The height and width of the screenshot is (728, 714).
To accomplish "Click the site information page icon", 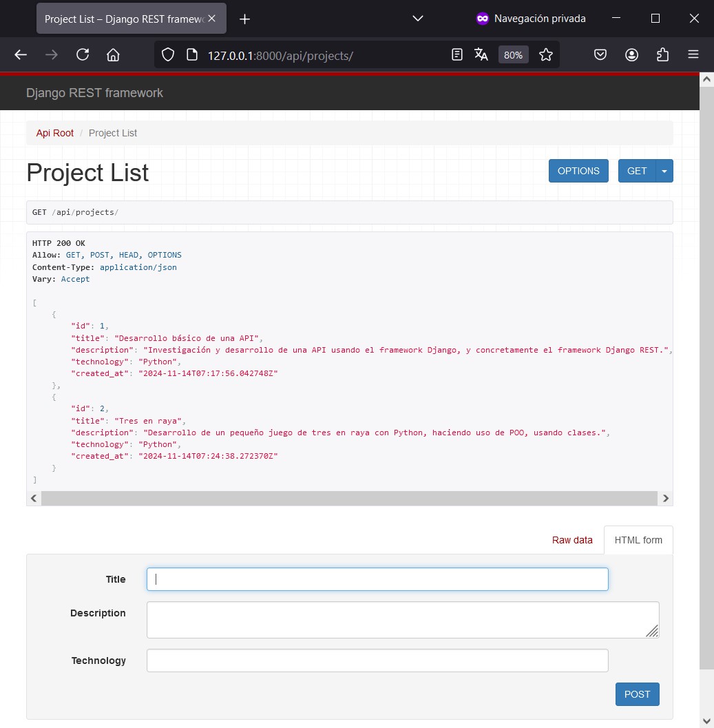I will tap(191, 55).
